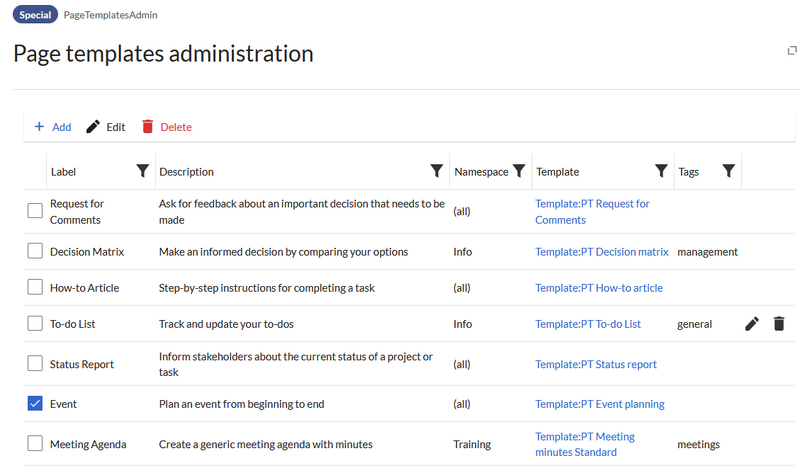Click Edit in the toolbar
Image resolution: width=800 pixels, height=468 pixels.
(x=105, y=127)
